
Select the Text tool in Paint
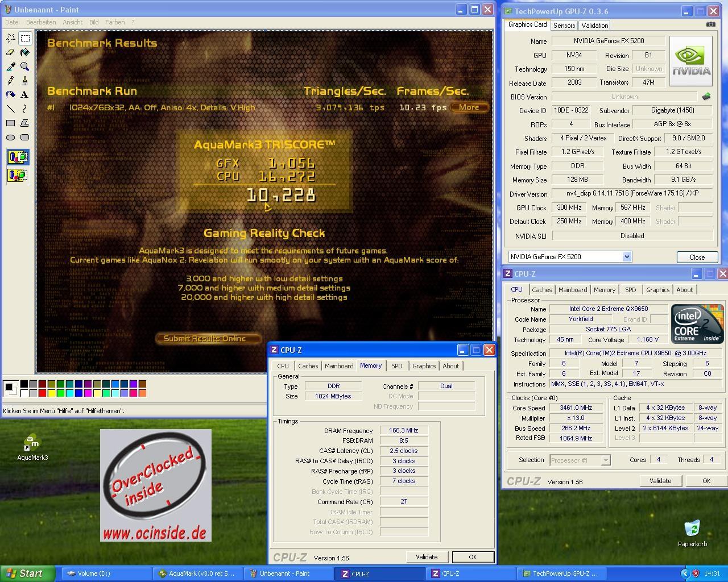click(x=25, y=95)
